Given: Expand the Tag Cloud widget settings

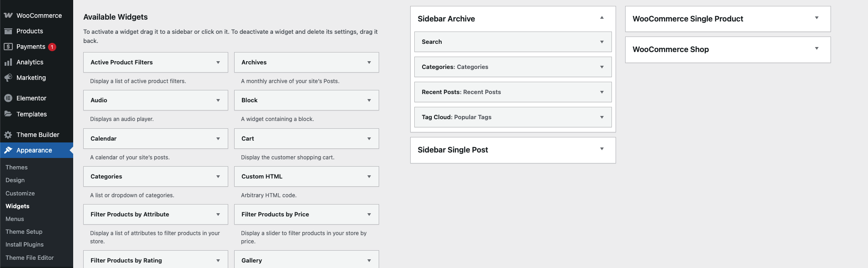Looking at the screenshot, I should pyautogui.click(x=602, y=117).
